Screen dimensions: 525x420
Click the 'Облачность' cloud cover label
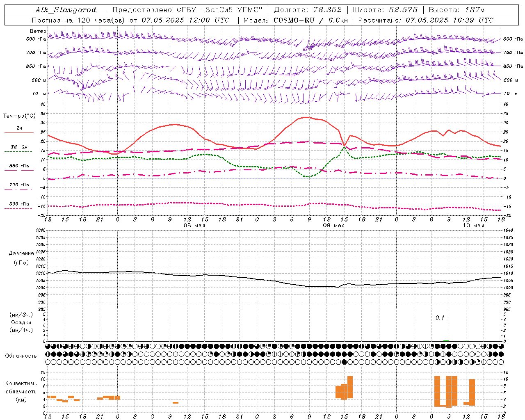point(21,356)
